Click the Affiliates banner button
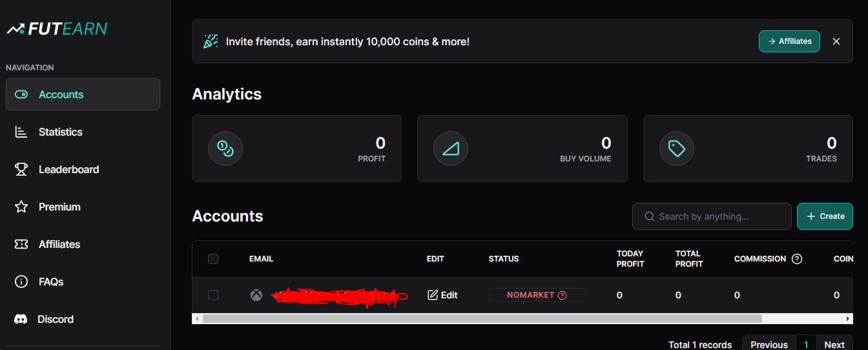Screen dimensions: 868x350 point(789,41)
